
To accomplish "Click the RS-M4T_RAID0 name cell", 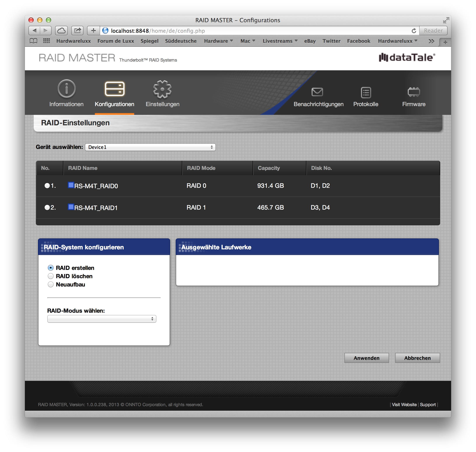I will [96, 186].
